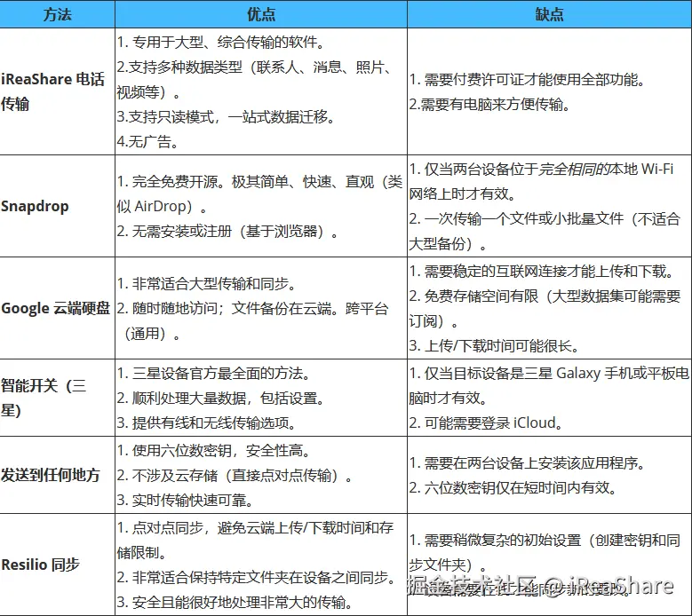This screenshot has height=616, width=692.
Task: Click text 仅当目标设备是三星 Galaxy 手机或平板电
Action: coord(556,373)
